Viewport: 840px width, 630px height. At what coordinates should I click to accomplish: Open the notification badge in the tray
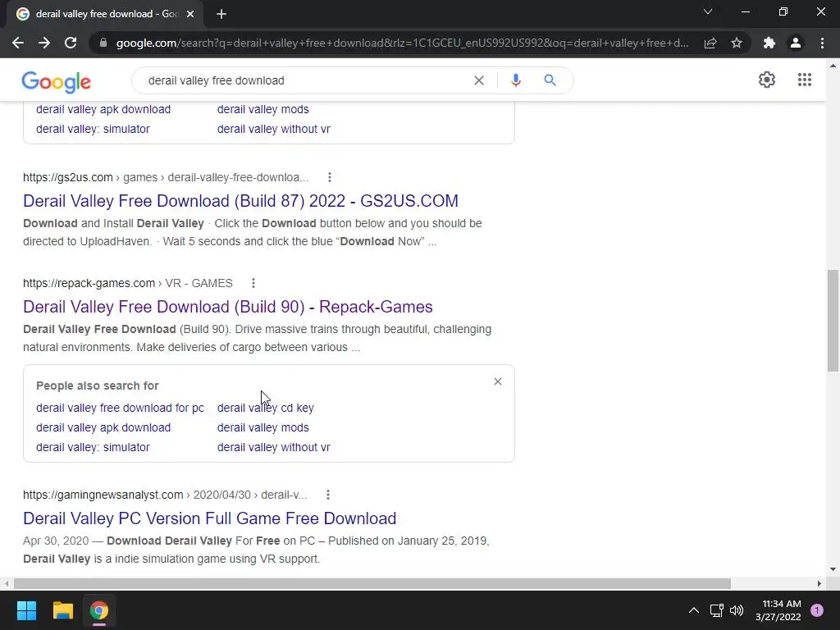click(x=817, y=610)
